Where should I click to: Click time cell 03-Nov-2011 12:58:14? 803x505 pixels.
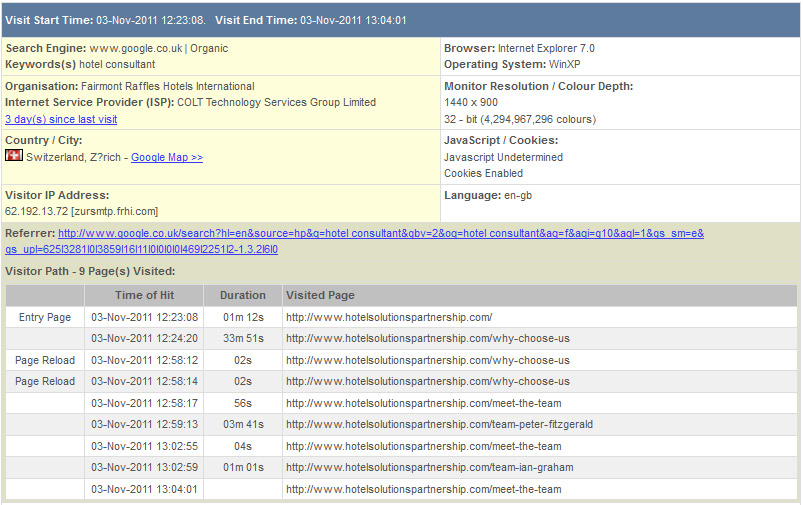(x=144, y=382)
